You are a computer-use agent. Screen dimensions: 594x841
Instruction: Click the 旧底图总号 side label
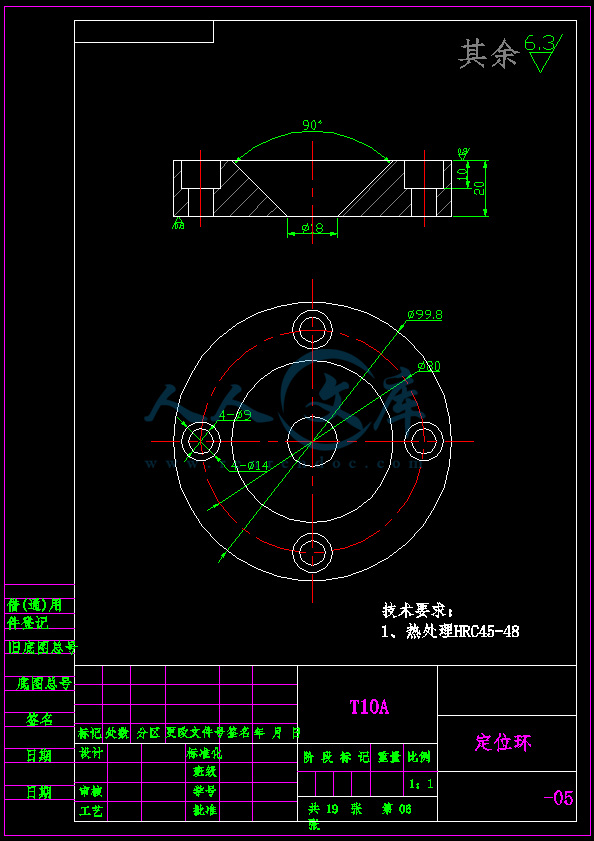pos(42,647)
